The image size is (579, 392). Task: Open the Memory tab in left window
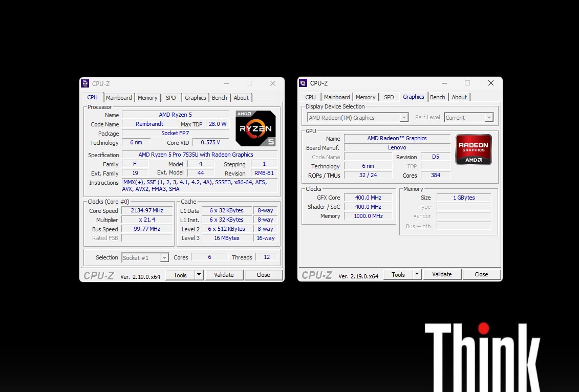click(147, 98)
